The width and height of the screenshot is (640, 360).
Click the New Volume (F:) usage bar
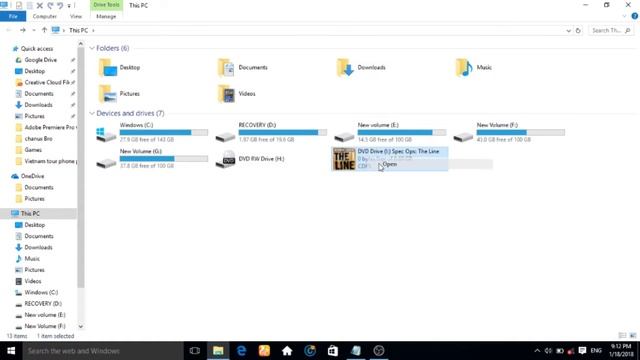pos(521,132)
